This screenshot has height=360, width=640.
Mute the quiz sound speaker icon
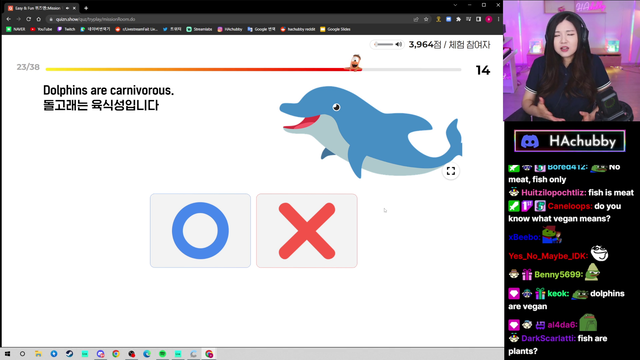[398, 44]
